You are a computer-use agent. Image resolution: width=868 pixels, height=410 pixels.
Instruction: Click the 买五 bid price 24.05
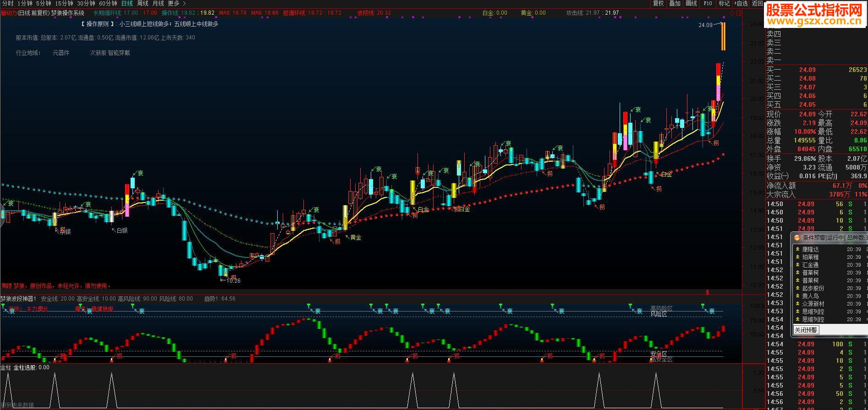pos(807,105)
